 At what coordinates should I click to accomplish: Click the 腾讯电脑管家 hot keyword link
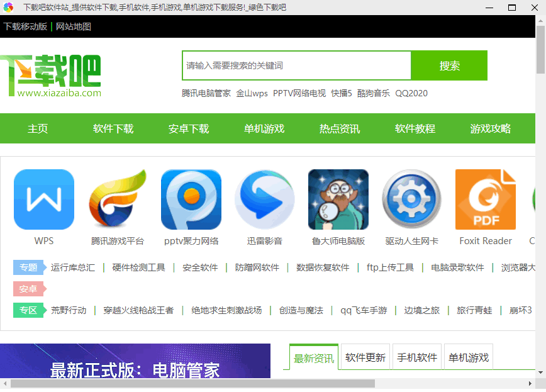point(206,93)
